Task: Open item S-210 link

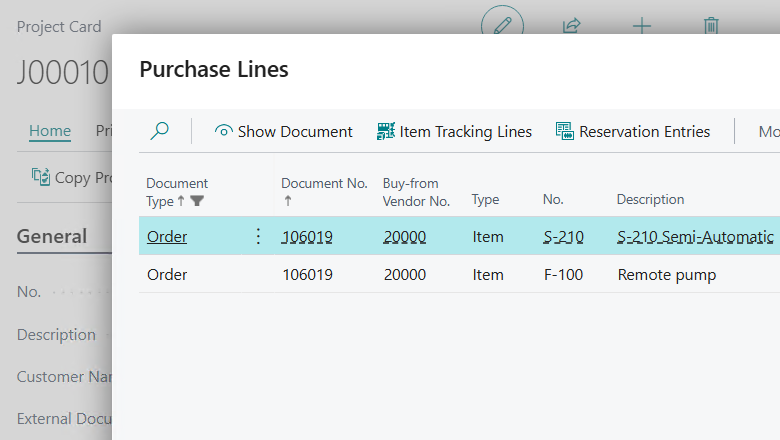Action: [564, 237]
